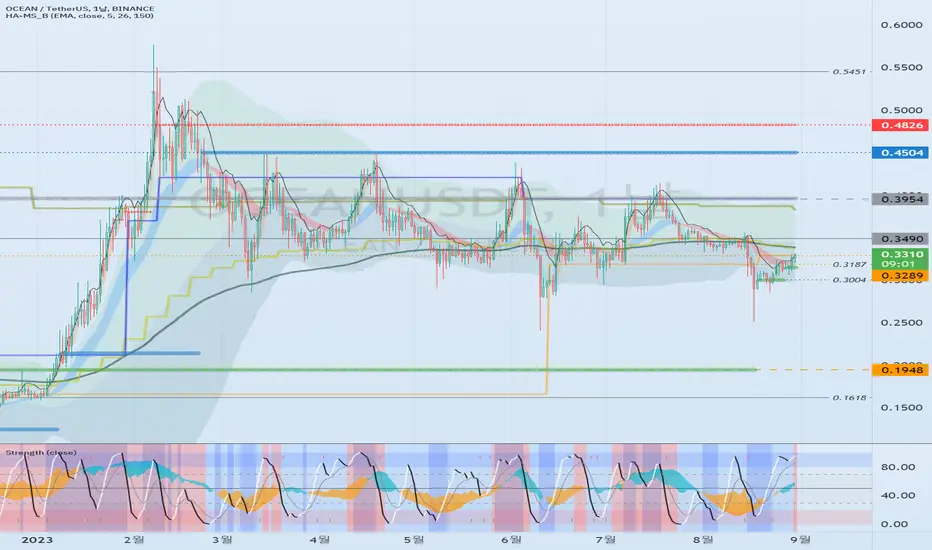
Task: Click the 8월 time axis label
Action: (703, 540)
